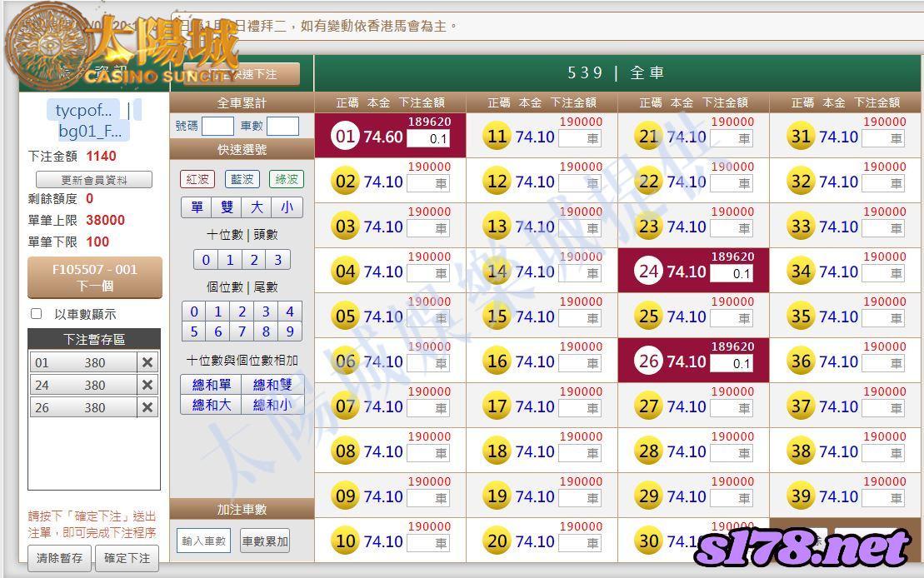Select 總和小 sum small option
The width and height of the screenshot is (924, 578).
tap(272, 405)
